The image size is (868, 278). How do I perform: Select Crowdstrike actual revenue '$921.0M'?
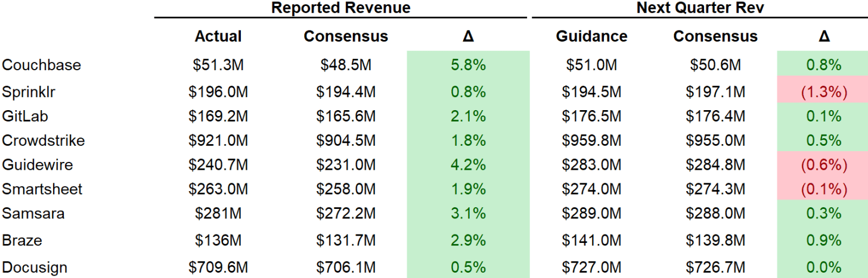coord(218,140)
